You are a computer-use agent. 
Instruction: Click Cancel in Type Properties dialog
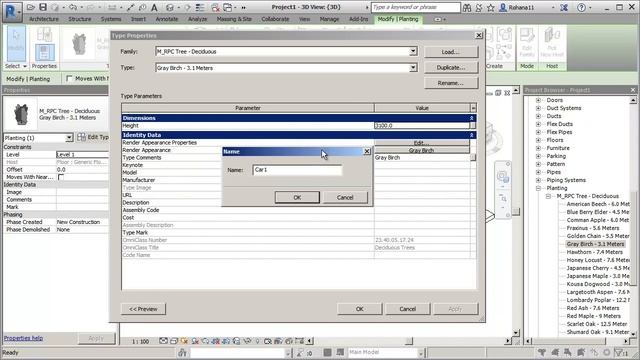coord(408,309)
